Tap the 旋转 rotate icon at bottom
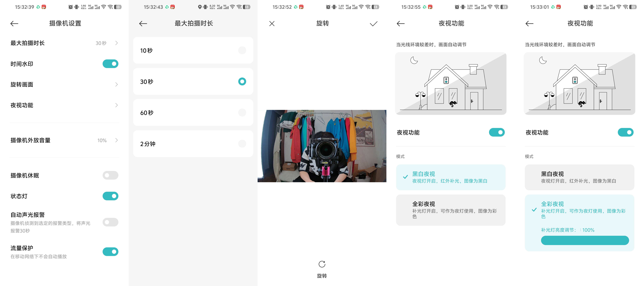Screen dimensions: 644x286 (322, 264)
